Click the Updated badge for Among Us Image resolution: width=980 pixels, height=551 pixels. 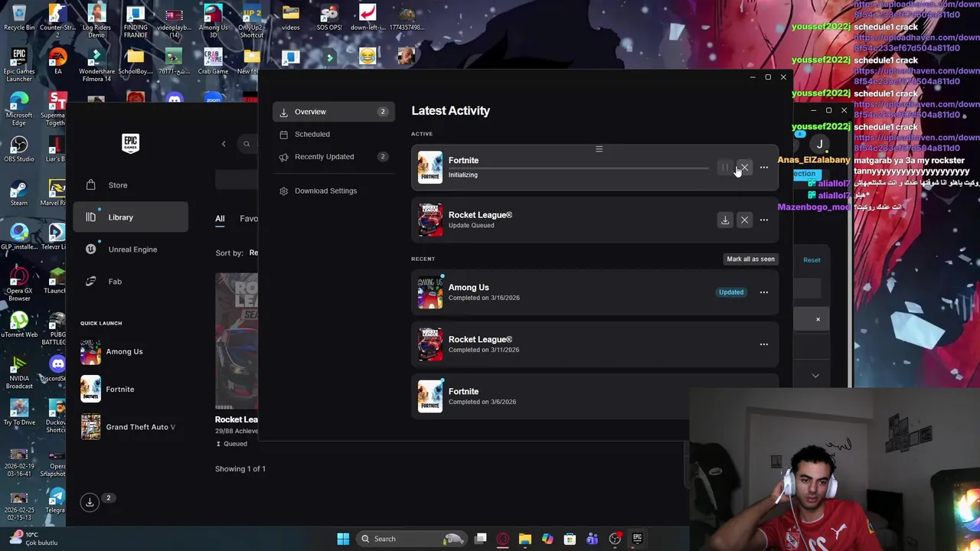[731, 292]
